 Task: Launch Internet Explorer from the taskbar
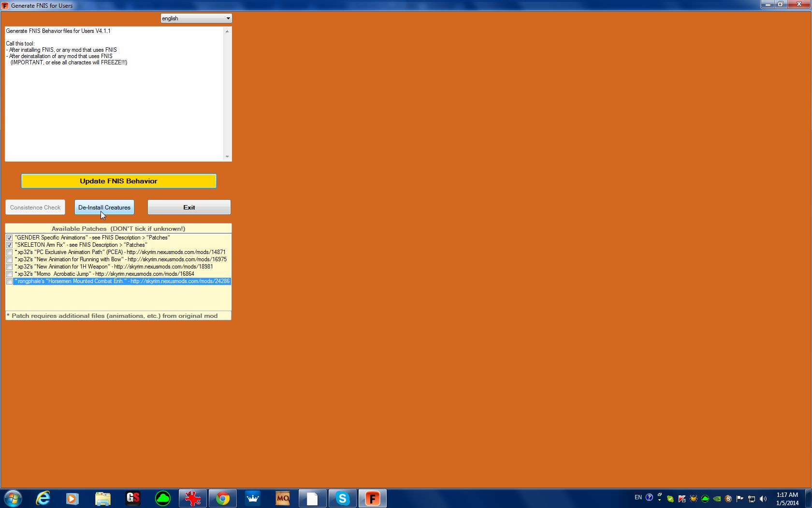point(43,498)
